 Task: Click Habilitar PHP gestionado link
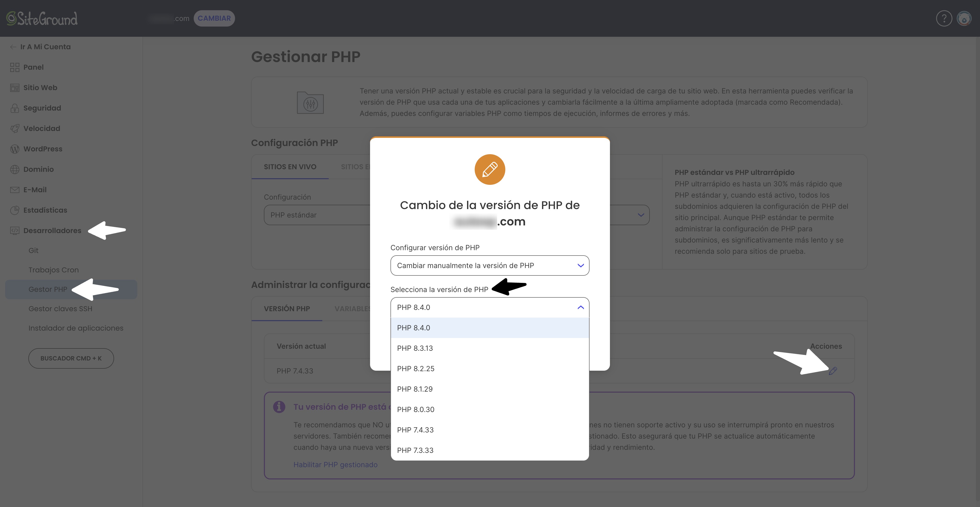335,465
